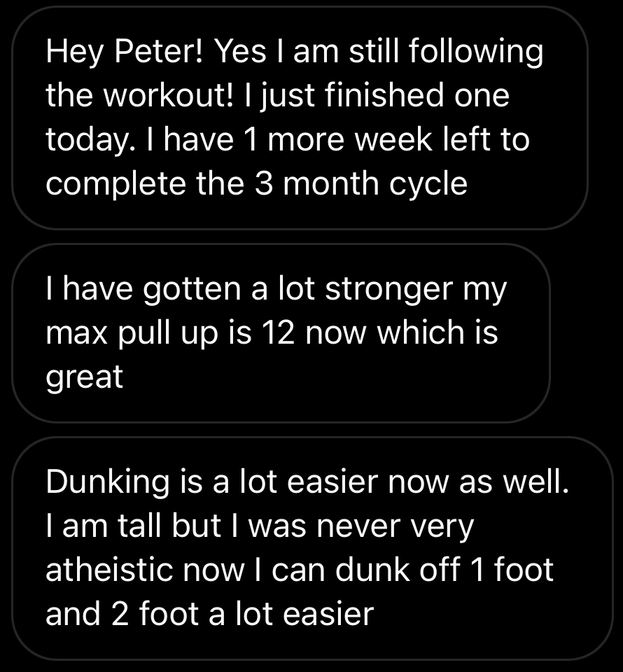623x672 pixels.
Task: Select the line "and 2 foot a lot easier"
Action: [x=210, y=614]
